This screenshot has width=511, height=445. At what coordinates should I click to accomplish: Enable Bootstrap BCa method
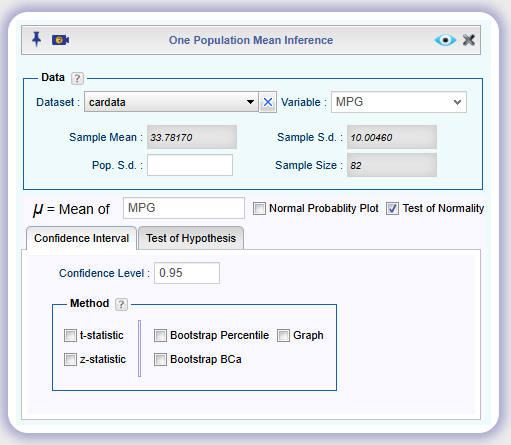(160, 359)
